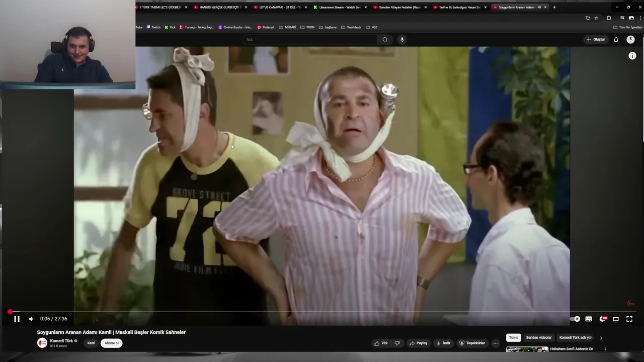
Task: Toggle the autoplay switch in player controls
Action: [x=575, y=319]
